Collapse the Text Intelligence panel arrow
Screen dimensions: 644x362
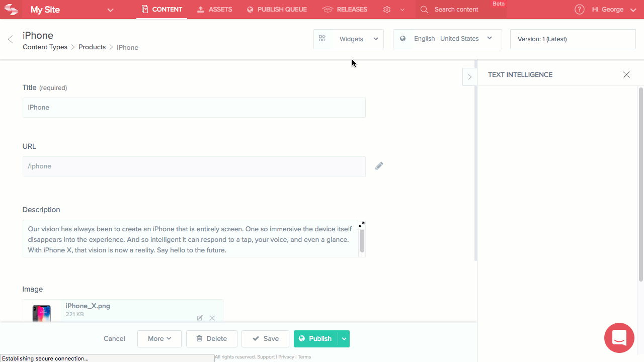[x=469, y=77]
